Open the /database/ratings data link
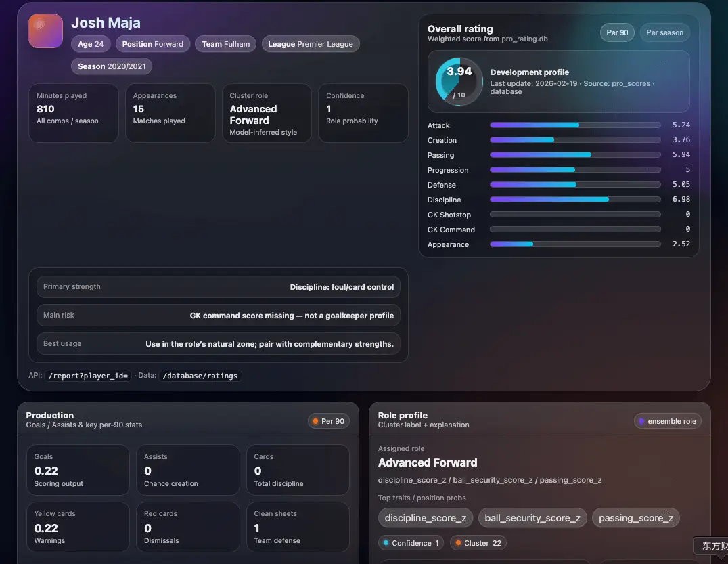 pyautogui.click(x=200, y=376)
